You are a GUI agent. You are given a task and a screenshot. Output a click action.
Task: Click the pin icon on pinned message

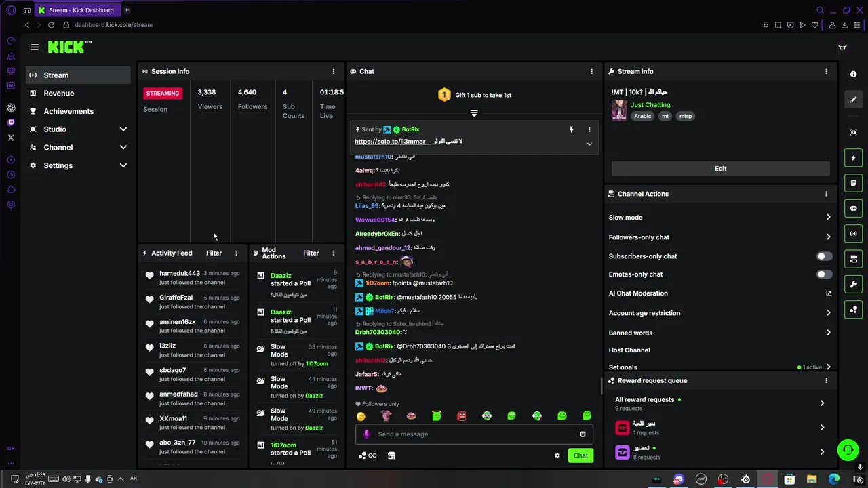click(571, 129)
